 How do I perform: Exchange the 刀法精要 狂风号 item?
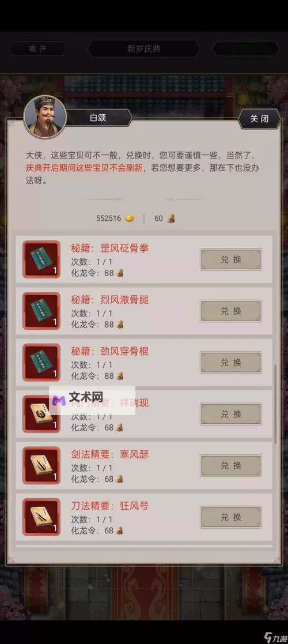tap(230, 517)
